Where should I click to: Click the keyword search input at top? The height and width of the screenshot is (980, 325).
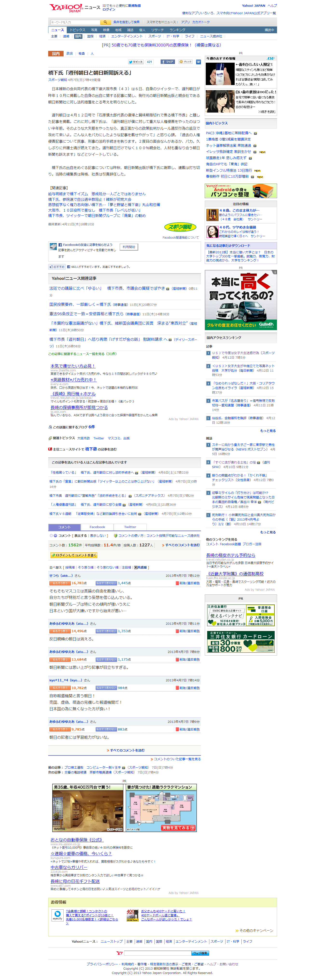click(75, 22)
